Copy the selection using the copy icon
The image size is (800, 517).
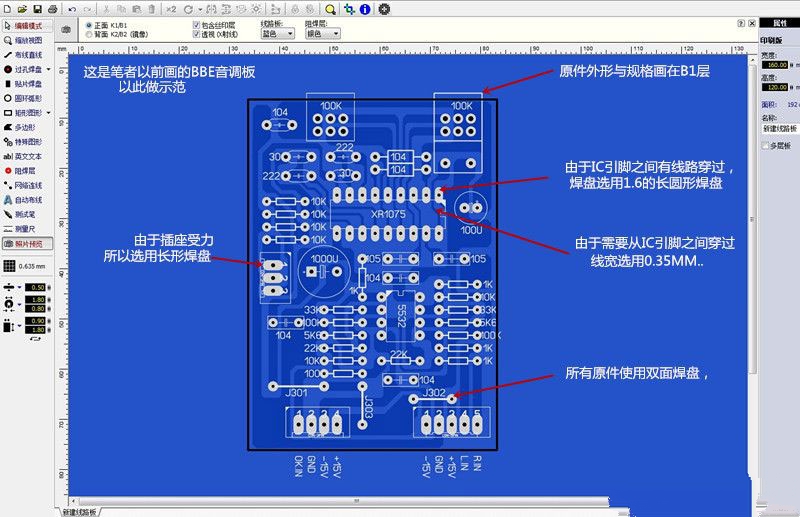click(x=121, y=9)
